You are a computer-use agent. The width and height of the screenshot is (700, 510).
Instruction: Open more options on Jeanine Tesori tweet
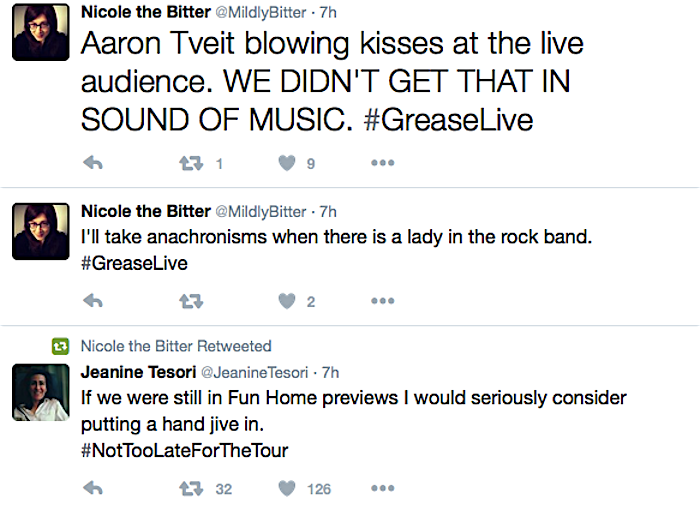click(x=383, y=488)
